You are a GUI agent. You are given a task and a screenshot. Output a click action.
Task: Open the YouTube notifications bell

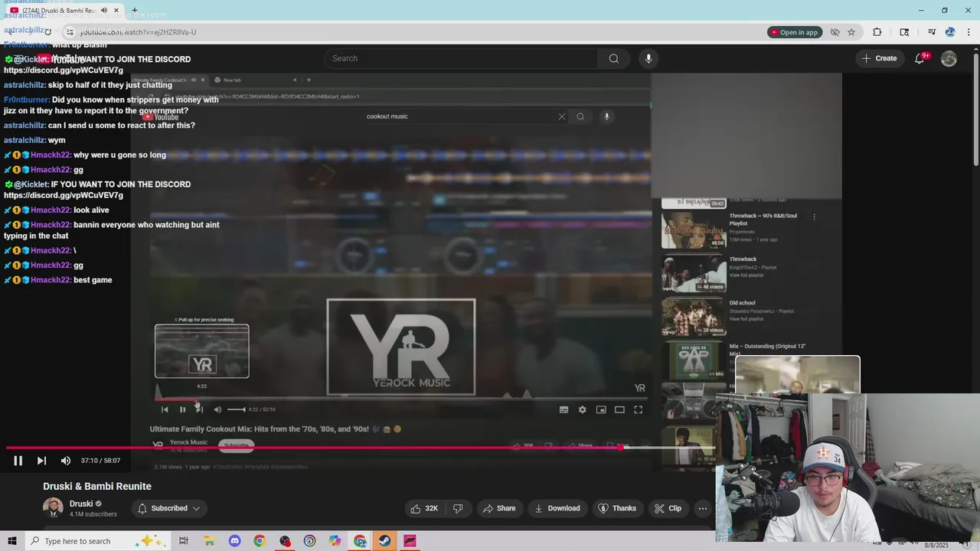click(920, 59)
